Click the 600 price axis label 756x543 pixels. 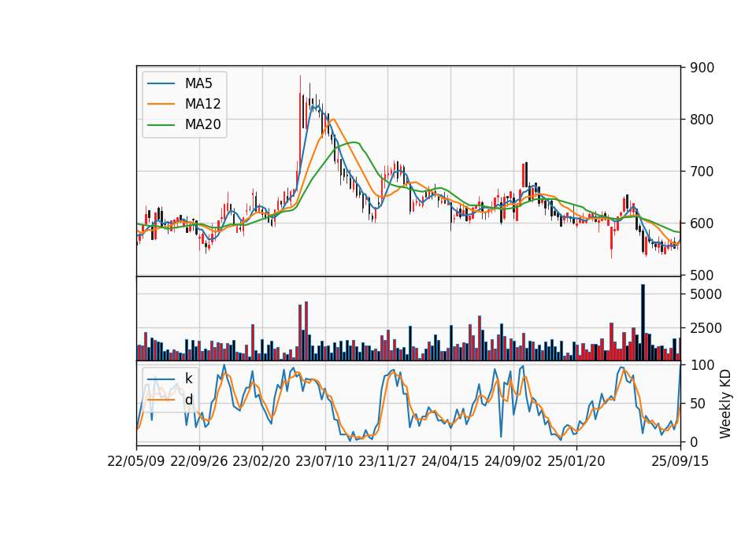pyautogui.click(x=702, y=223)
